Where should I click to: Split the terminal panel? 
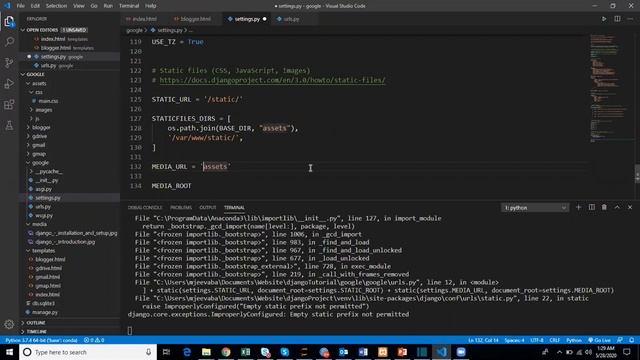[x=591, y=207]
